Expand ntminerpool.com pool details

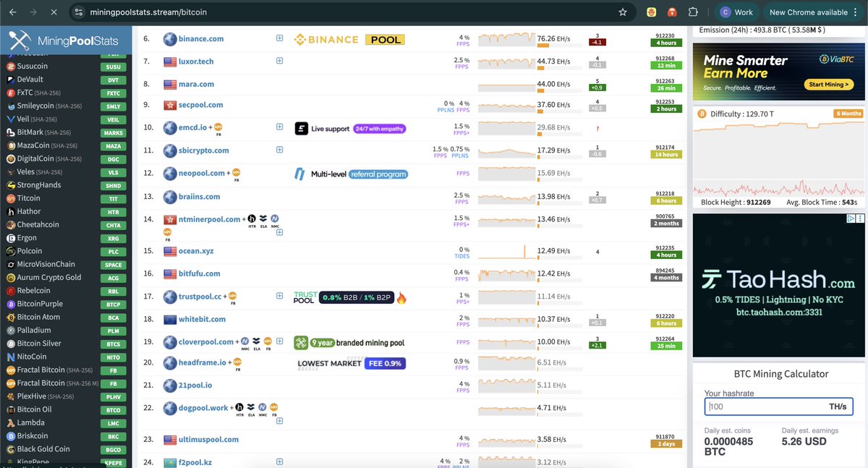pyautogui.click(x=279, y=232)
